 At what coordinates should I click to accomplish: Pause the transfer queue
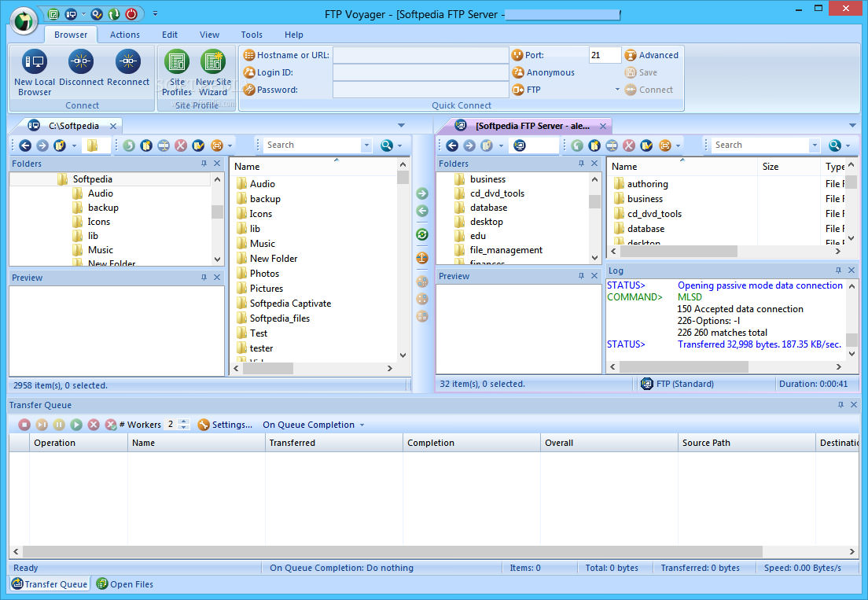tap(59, 425)
